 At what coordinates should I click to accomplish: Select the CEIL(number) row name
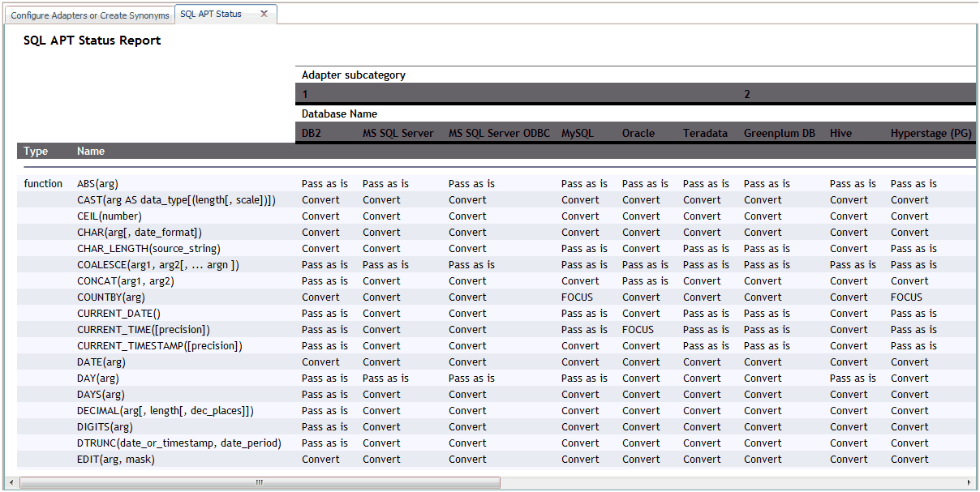[x=110, y=216]
